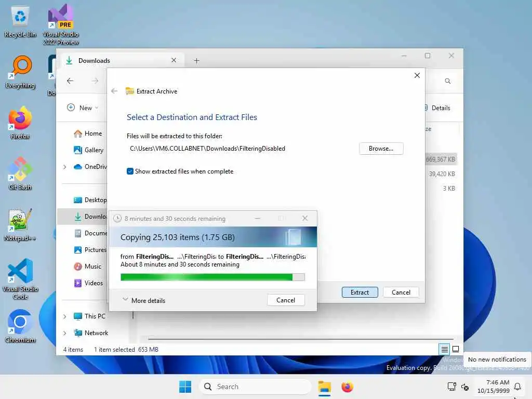Click the 3 KB size cell
Image resolution: width=532 pixels, height=399 pixels.
pyautogui.click(x=448, y=188)
